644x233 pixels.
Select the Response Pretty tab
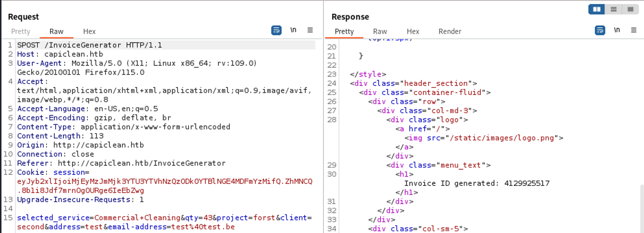(344, 32)
